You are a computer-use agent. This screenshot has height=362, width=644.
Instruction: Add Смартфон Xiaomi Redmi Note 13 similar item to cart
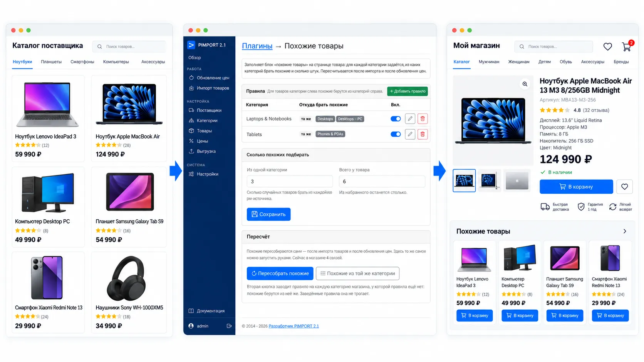(x=610, y=315)
